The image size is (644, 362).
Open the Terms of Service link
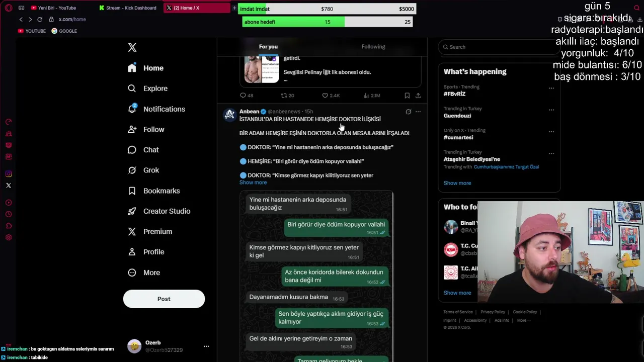pos(458,312)
